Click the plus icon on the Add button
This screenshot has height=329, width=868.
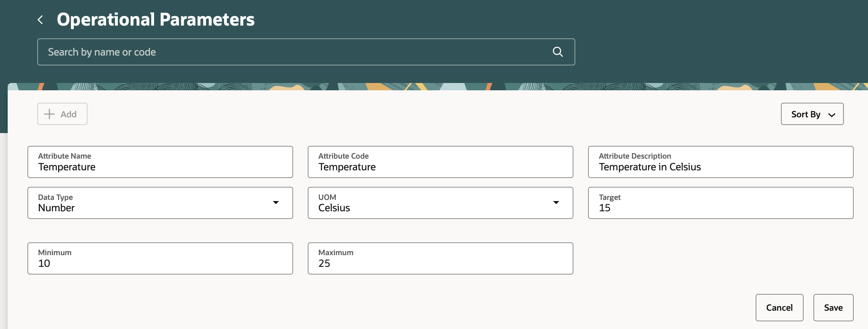pos(49,114)
